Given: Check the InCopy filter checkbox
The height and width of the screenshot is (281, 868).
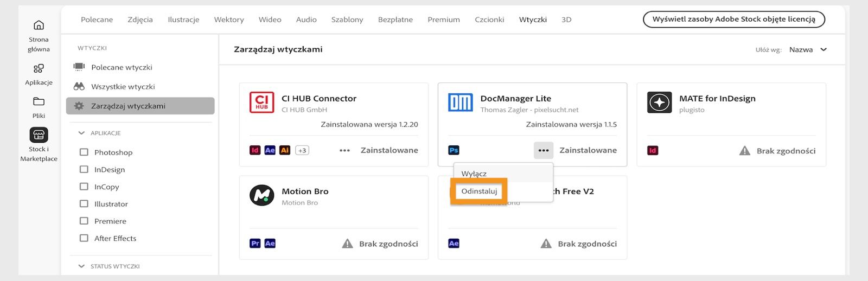Looking at the screenshot, I should tap(84, 187).
